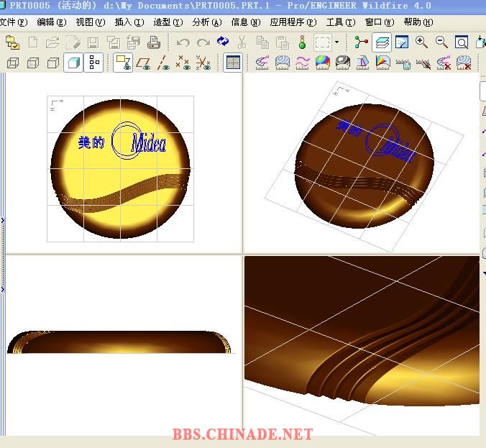
Task: Click the undo arrow icon
Action: [x=183, y=42]
